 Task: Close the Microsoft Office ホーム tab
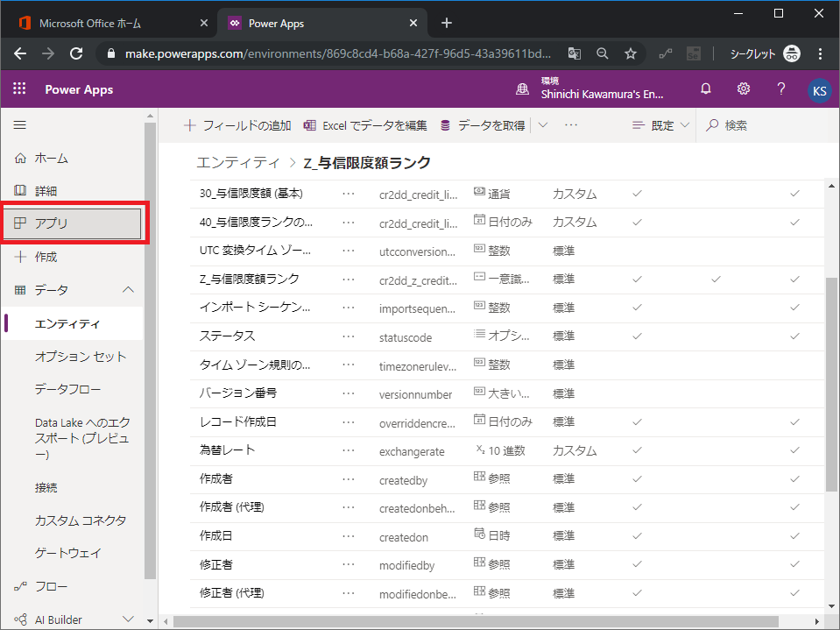coord(203,23)
